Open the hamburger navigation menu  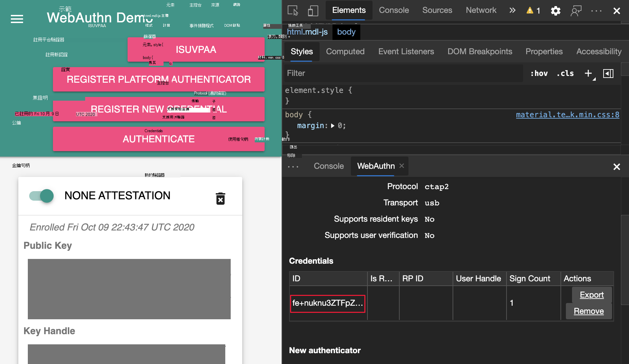tap(17, 19)
